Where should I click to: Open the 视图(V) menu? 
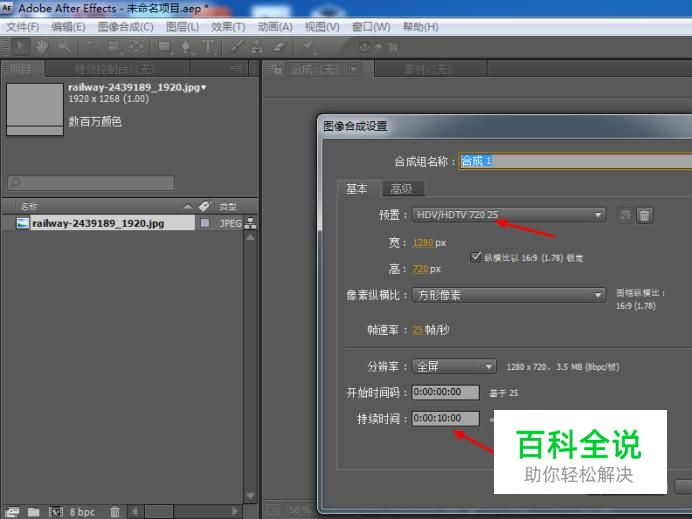pyautogui.click(x=322, y=27)
